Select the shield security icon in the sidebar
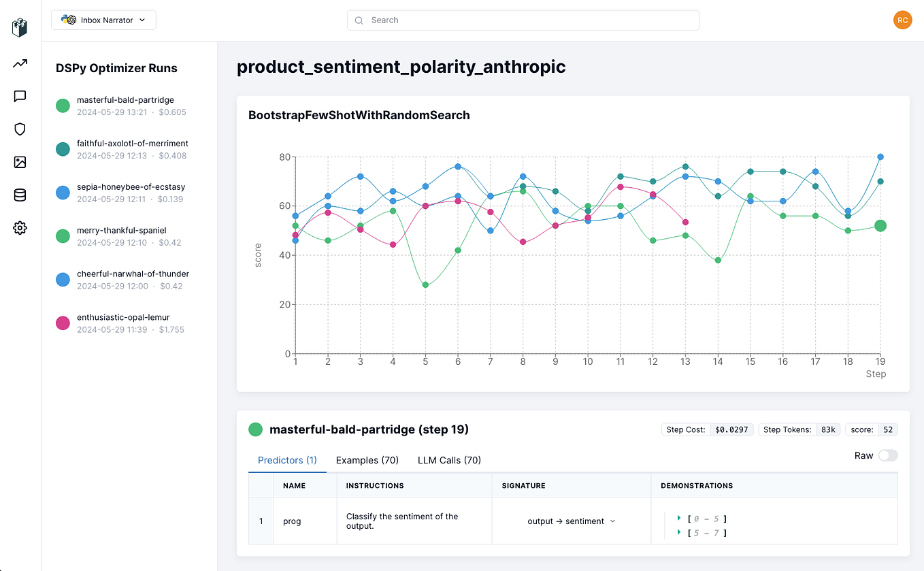This screenshot has height=571, width=924. pyautogui.click(x=19, y=129)
